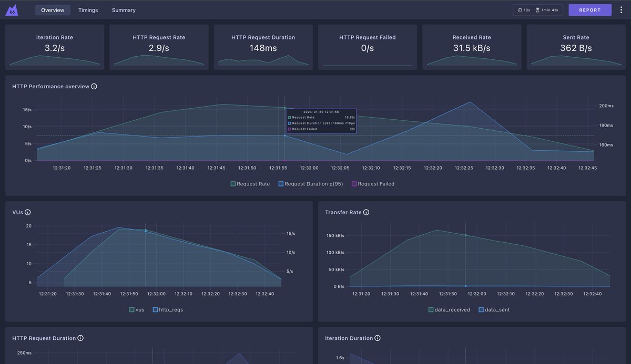Click the 12:31:55 x-axis label in performance chart
Viewport: 631px width, 364px height.
[x=278, y=168]
